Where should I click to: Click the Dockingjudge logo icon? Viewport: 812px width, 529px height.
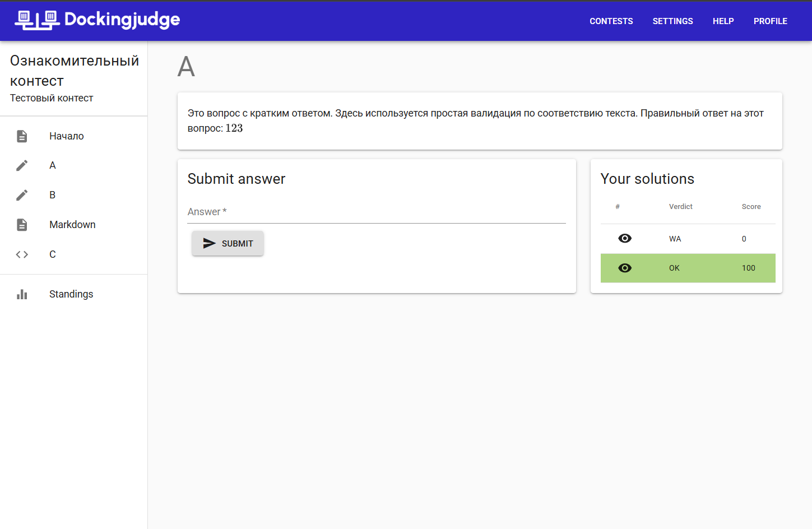[x=37, y=20]
